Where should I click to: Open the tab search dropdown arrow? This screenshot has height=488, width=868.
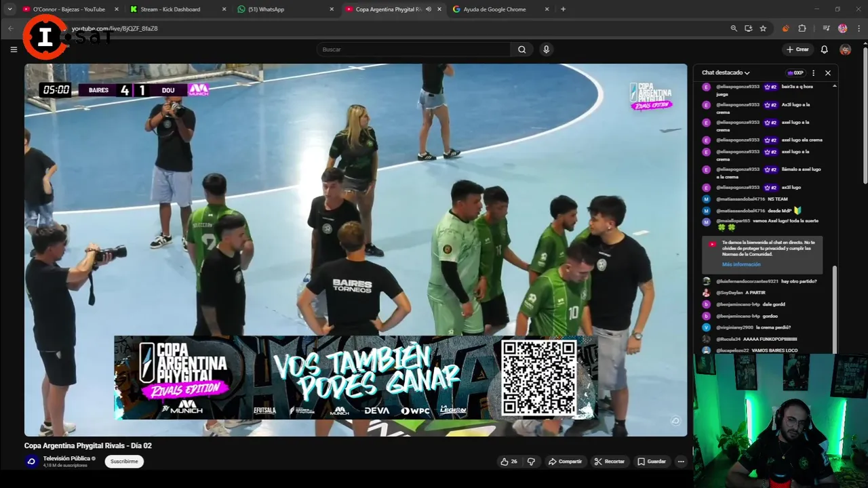(9, 9)
